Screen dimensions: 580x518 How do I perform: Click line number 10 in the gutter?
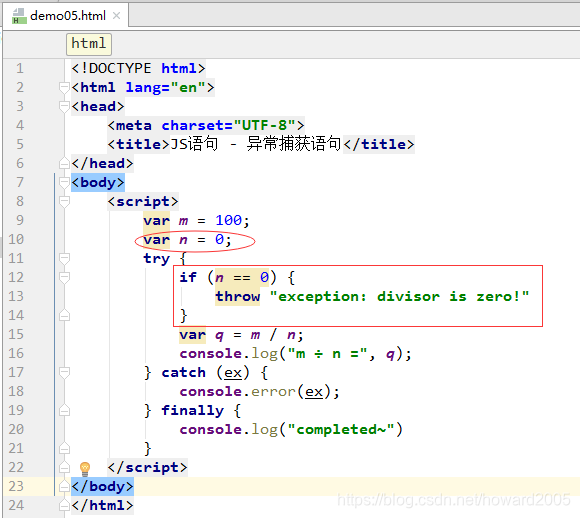(x=16, y=239)
